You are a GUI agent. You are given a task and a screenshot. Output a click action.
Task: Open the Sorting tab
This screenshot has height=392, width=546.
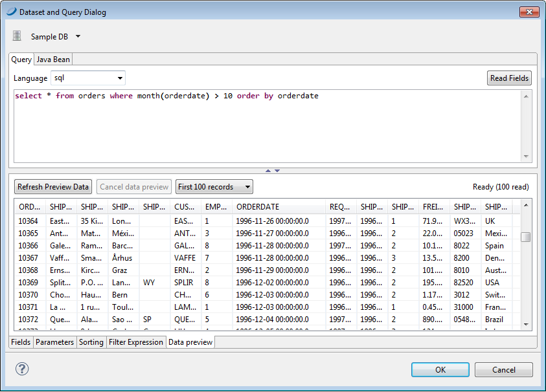[x=91, y=342]
